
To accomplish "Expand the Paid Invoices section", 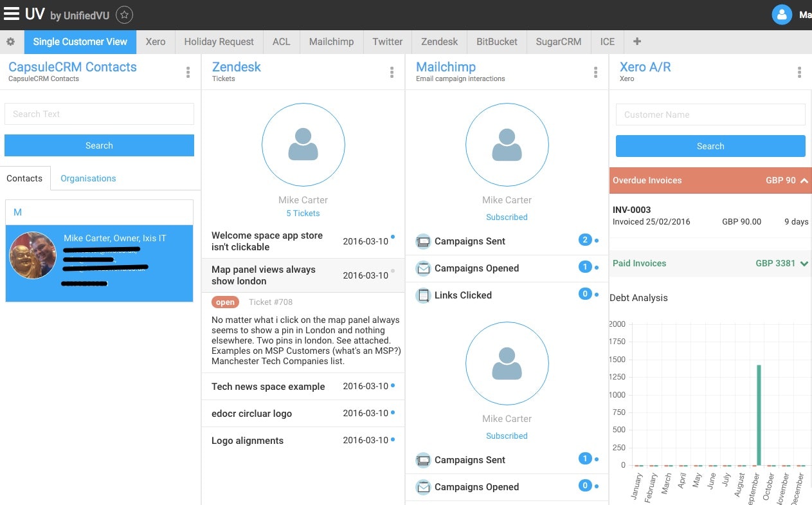I will (x=803, y=263).
